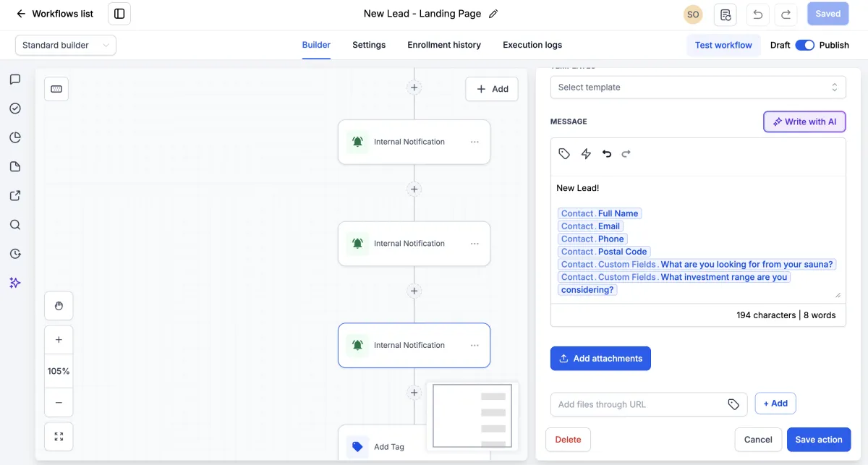The height and width of the screenshot is (465, 868).
Task: Open the keyboard shortcuts icon on canvas
Action: [x=56, y=89]
